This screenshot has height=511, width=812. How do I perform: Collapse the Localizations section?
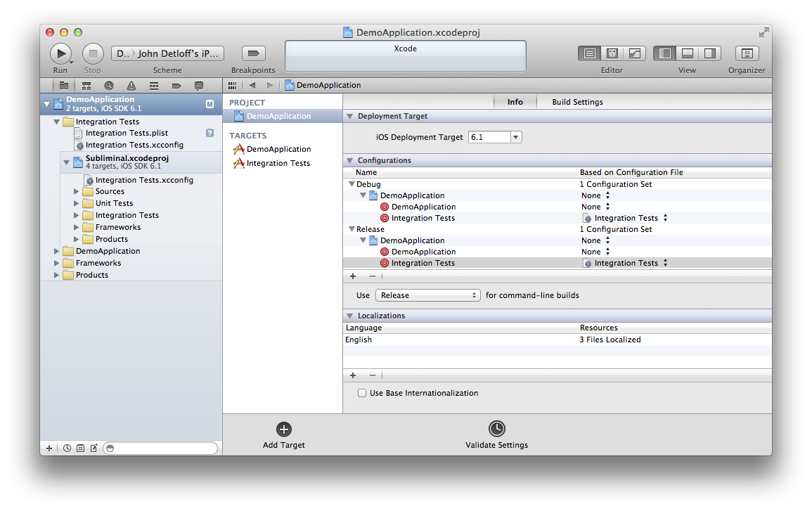(x=349, y=316)
